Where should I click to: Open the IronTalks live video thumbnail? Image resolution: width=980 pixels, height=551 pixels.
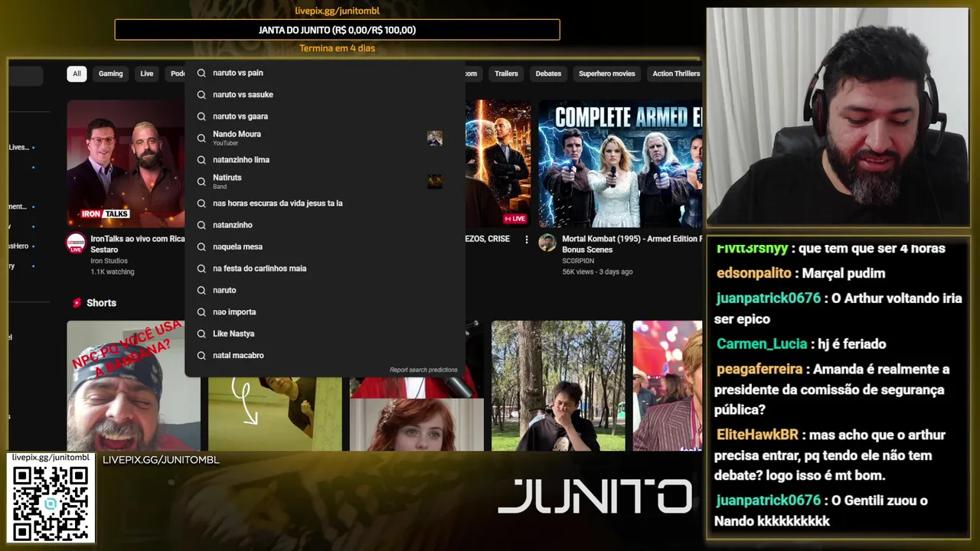click(126, 164)
